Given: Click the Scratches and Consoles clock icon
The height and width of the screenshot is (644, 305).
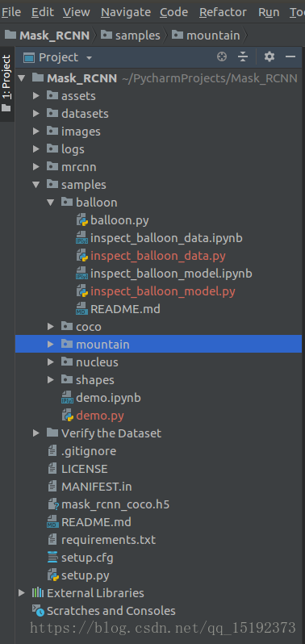Looking at the screenshot, I should [38, 611].
